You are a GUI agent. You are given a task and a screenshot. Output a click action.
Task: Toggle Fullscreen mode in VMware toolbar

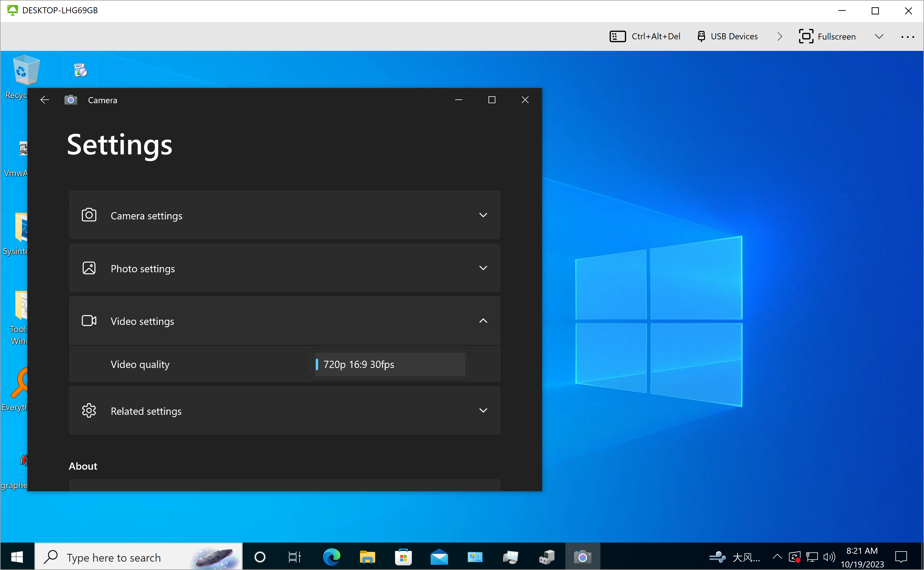(827, 36)
